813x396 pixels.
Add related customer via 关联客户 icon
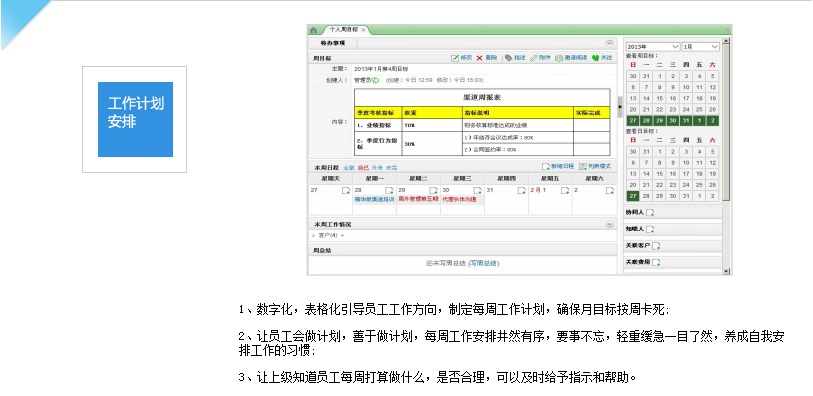point(656,246)
